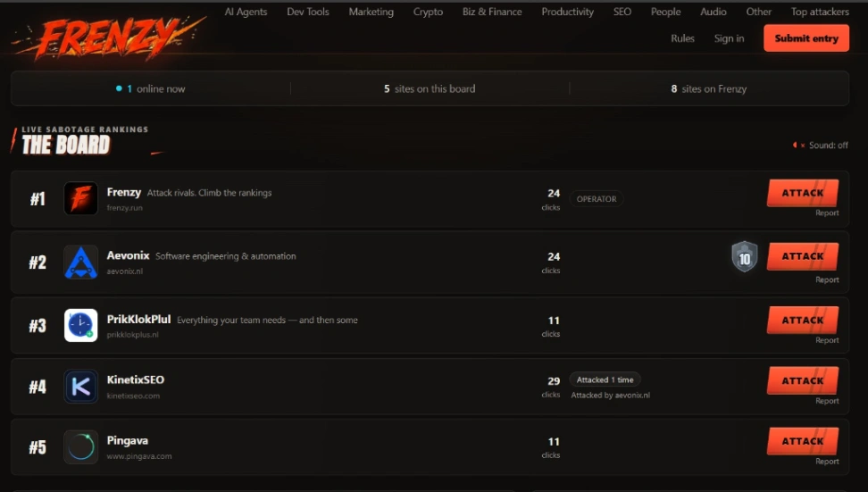Open the Pingava ring icon
The height and width of the screenshot is (492, 868).
[81, 446]
